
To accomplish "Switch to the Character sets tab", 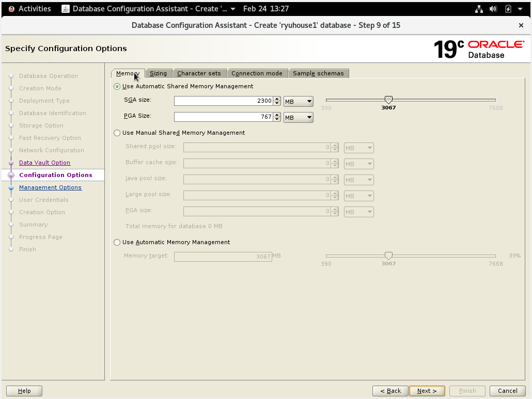I will tap(199, 73).
